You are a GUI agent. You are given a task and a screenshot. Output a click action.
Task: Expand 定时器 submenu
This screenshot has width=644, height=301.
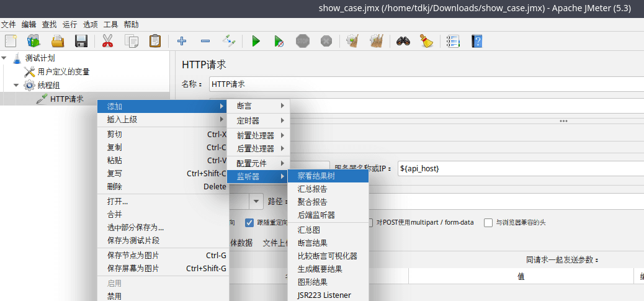(259, 121)
